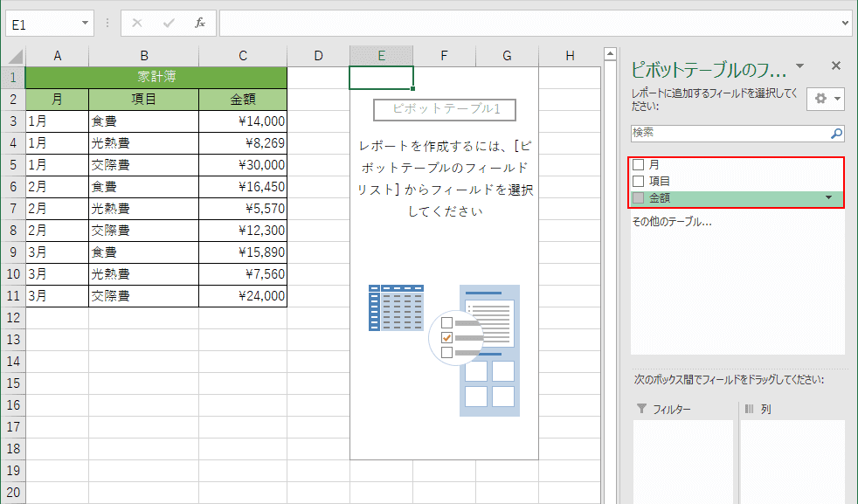858x504 pixels.
Task: Click the Insert Function fx icon
Action: click(200, 23)
